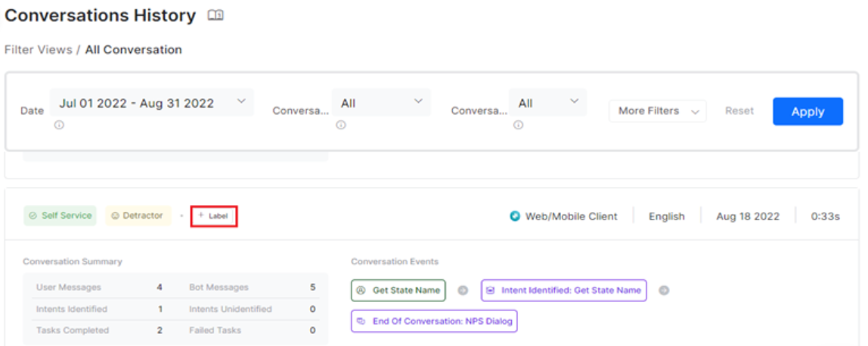Click the info icon under Date filter

(59, 126)
